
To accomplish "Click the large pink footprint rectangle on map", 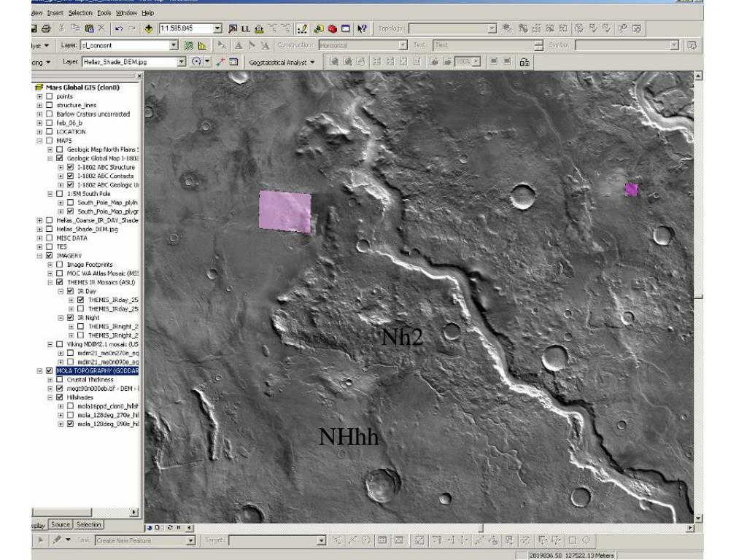I will coord(285,211).
